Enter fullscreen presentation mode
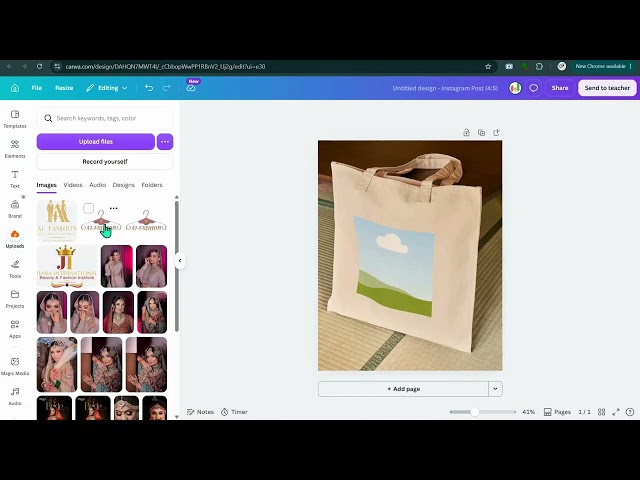Screen dimensions: 640x480 tap(616, 412)
